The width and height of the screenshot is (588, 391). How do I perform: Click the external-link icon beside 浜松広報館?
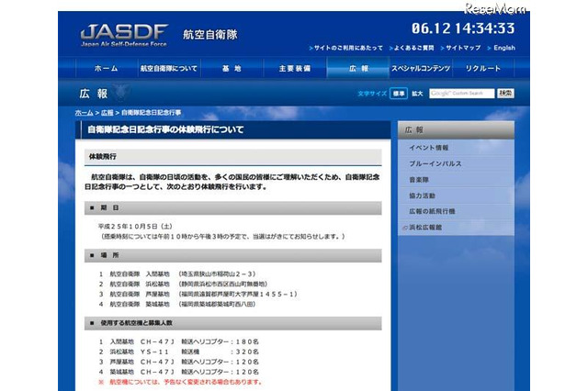(404, 228)
